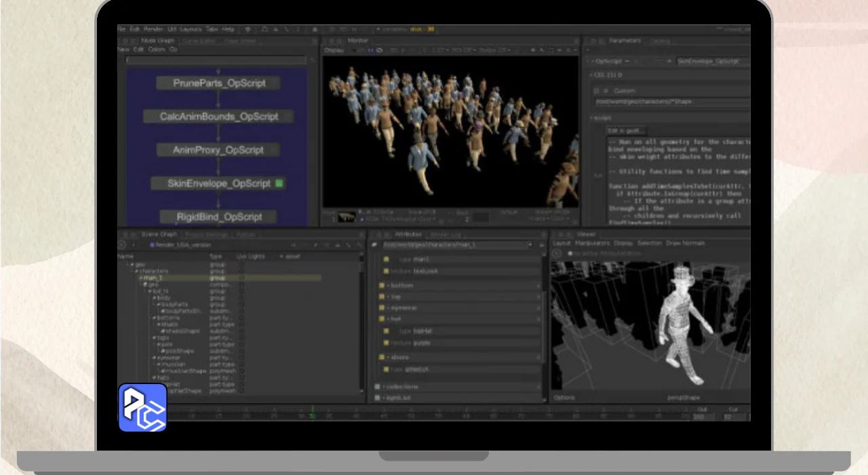868x475 pixels.
Task: Click the round icon in Viewer toolbar
Action: click(557, 253)
